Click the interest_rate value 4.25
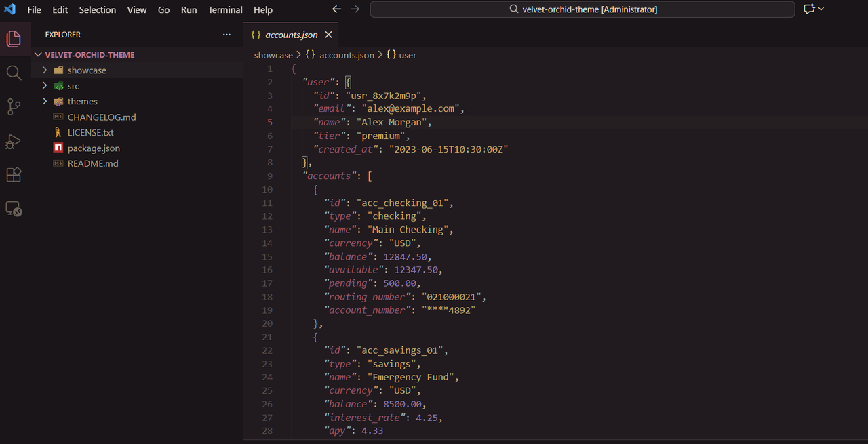868x444 pixels. click(x=427, y=418)
